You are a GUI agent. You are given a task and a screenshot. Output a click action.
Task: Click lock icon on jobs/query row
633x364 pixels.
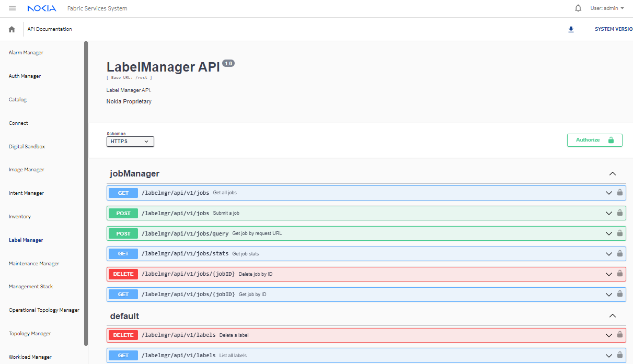620,233
